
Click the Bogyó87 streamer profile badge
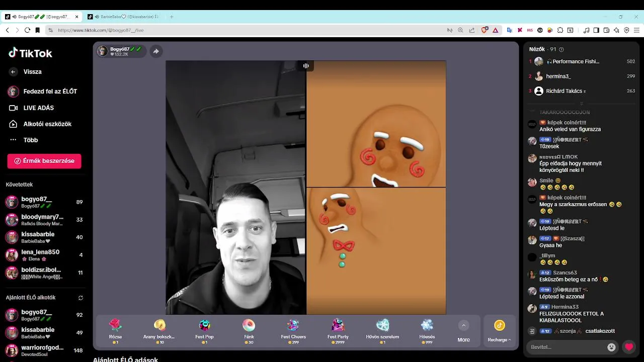(120, 51)
